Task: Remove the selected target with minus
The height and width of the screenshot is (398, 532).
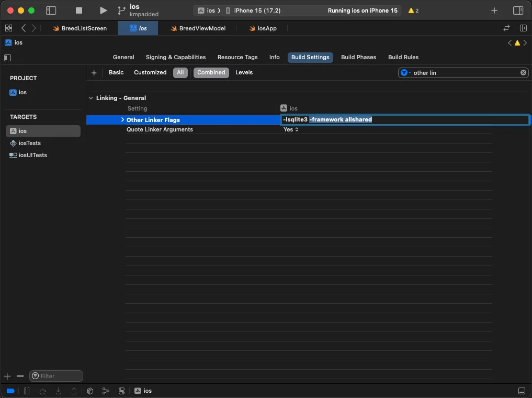Action: coord(20,376)
